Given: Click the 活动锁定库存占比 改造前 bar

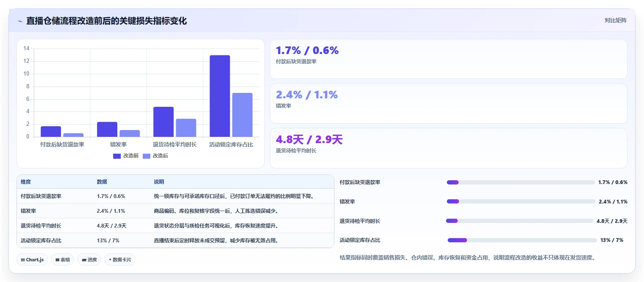Looking at the screenshot, I should click(x=220, y=96).
